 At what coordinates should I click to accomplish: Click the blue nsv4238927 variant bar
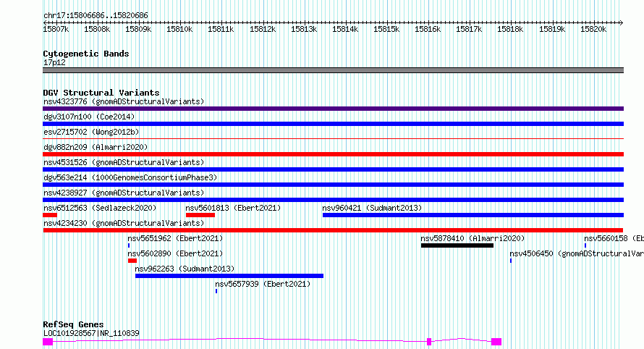[x=333, y=200]
